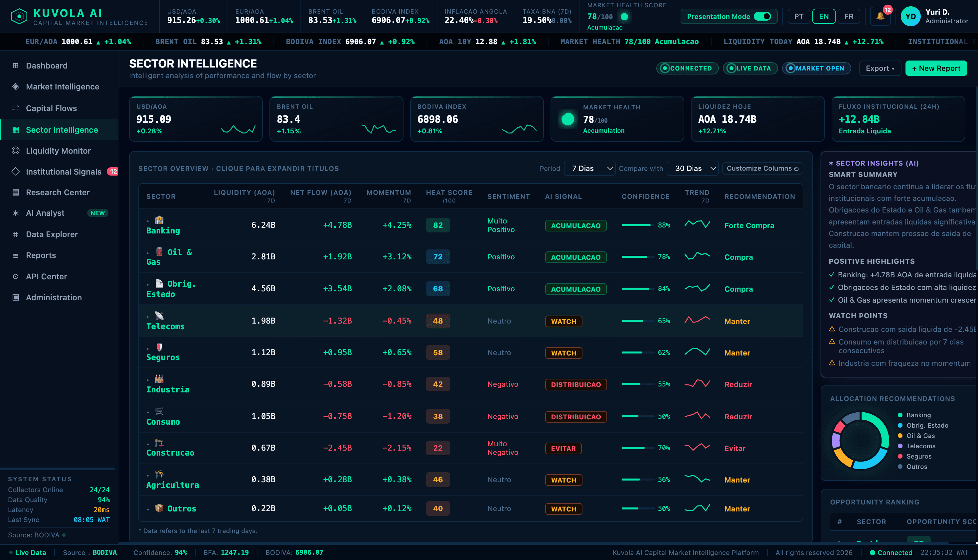Click the Industria factory icon
The height and width of the screenshot is (560, 978).
tap(159, 379)
